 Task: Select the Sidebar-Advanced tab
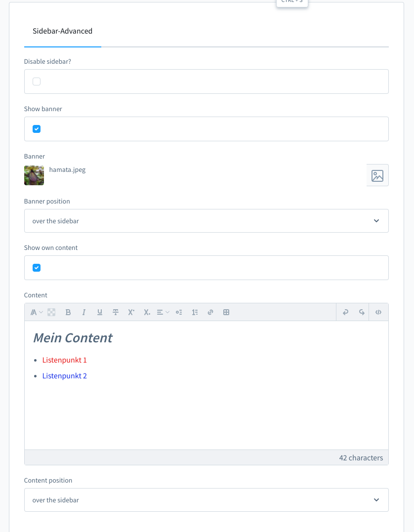(x=62, y=31)
